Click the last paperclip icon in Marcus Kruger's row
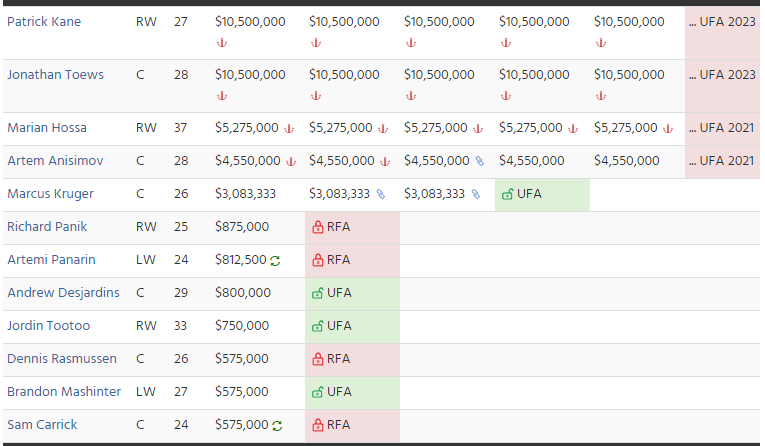Viewport: 765px width, 446px height. click(476, 194)
